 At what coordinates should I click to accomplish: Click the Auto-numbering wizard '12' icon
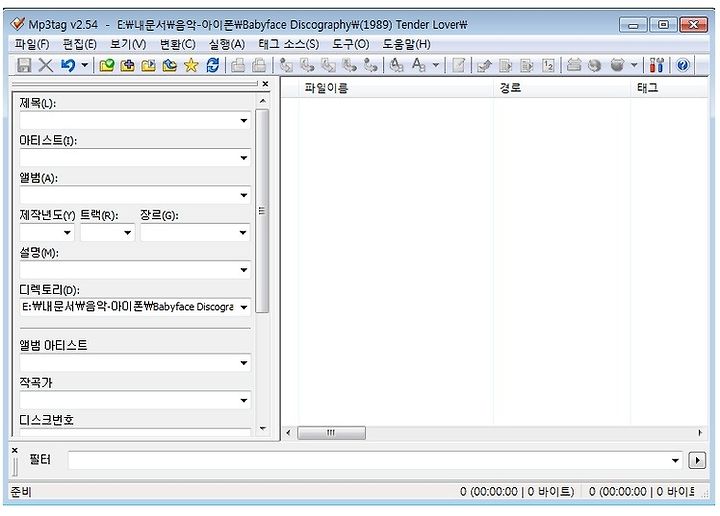coord(548,65)
